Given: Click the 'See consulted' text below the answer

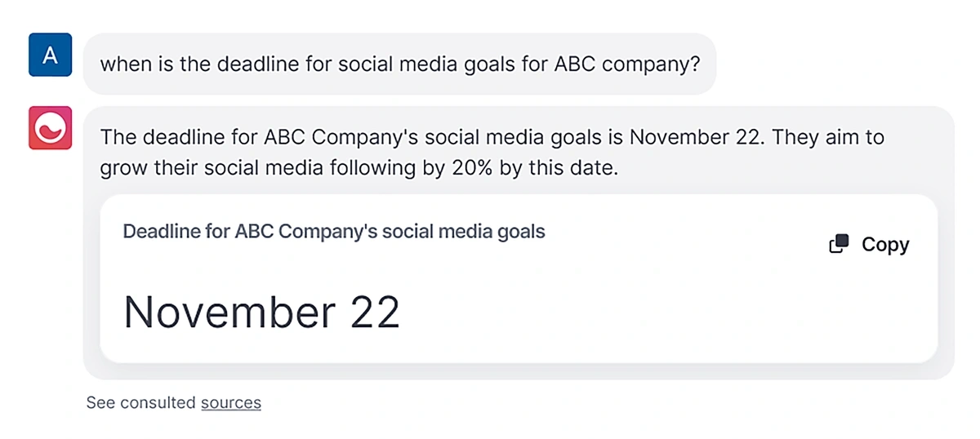Looking at the screenshot, I should [x=141, y=402].
